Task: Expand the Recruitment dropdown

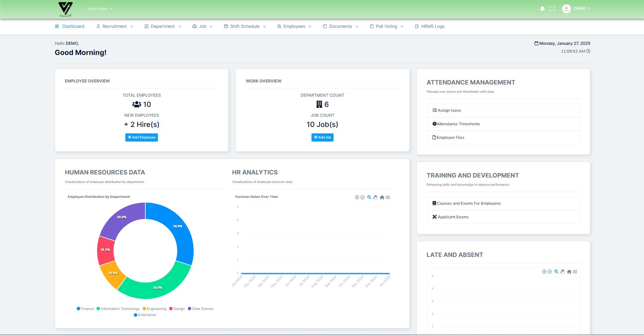Action: (x=114, y=26)
